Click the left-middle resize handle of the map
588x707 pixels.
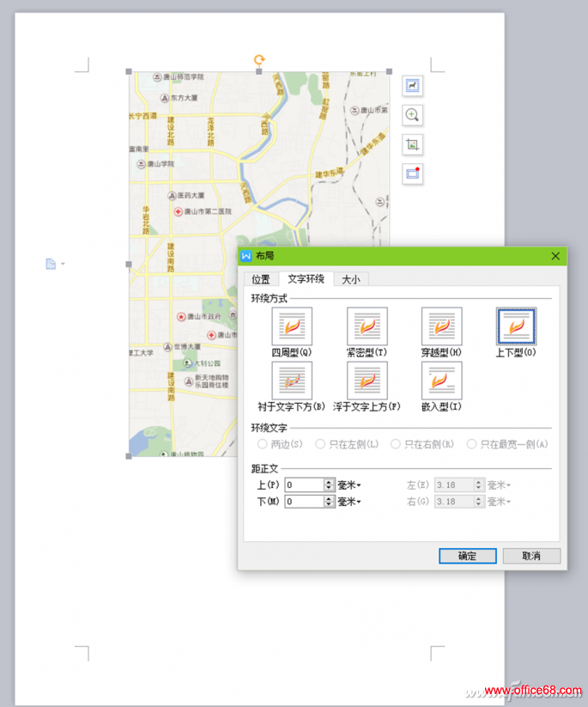point(129,265)
